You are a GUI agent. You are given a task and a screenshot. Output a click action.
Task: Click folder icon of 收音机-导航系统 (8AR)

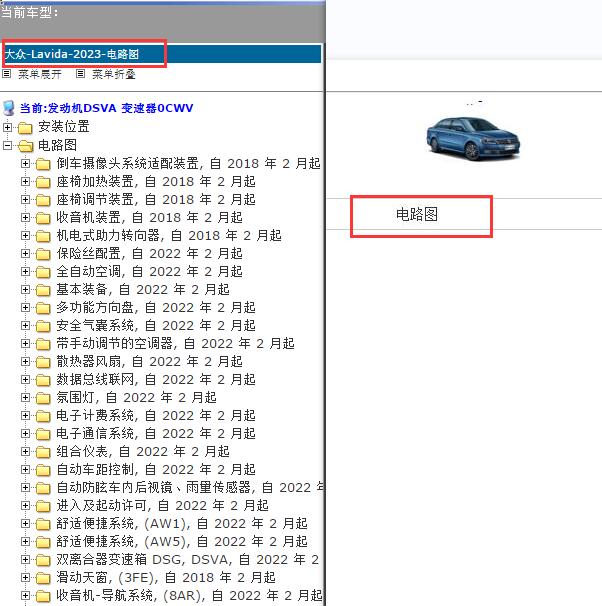[x=43, y=596]
